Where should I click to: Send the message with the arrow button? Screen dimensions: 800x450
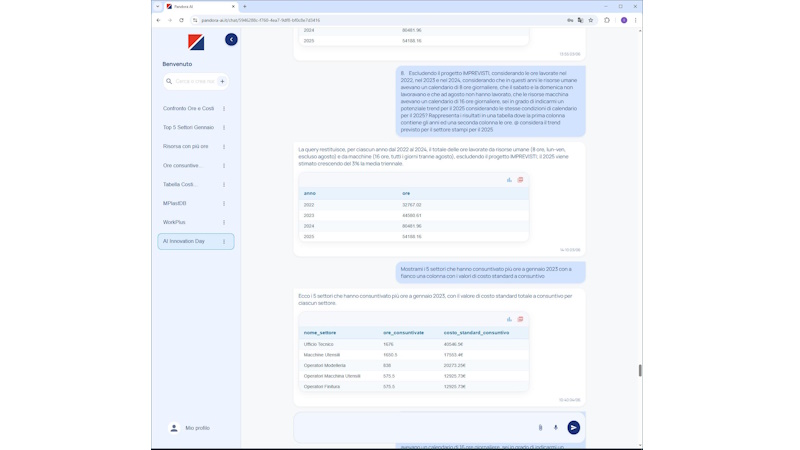coord(573,428)
